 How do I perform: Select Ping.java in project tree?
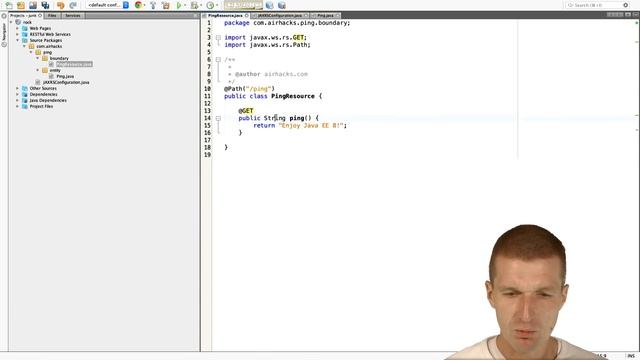tap(65, 76)
